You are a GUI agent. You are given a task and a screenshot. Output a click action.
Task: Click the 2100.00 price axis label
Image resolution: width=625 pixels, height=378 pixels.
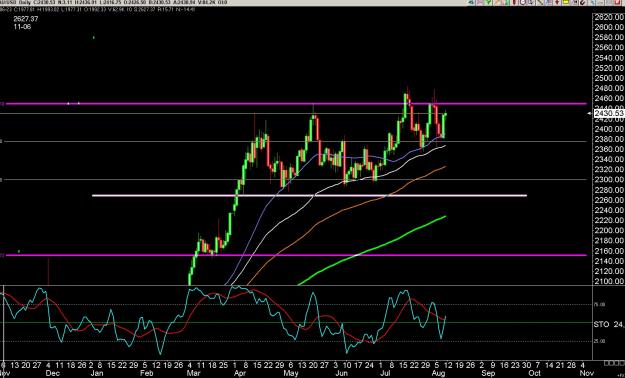[609, 281]
